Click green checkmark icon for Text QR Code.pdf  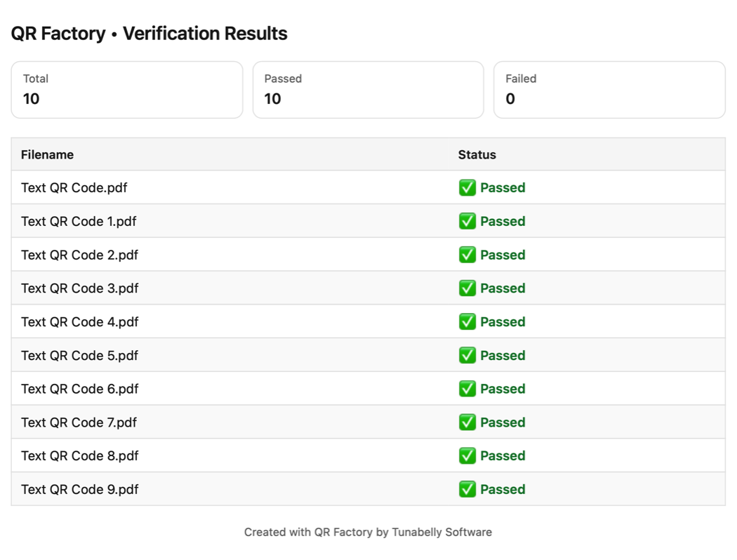467,187
